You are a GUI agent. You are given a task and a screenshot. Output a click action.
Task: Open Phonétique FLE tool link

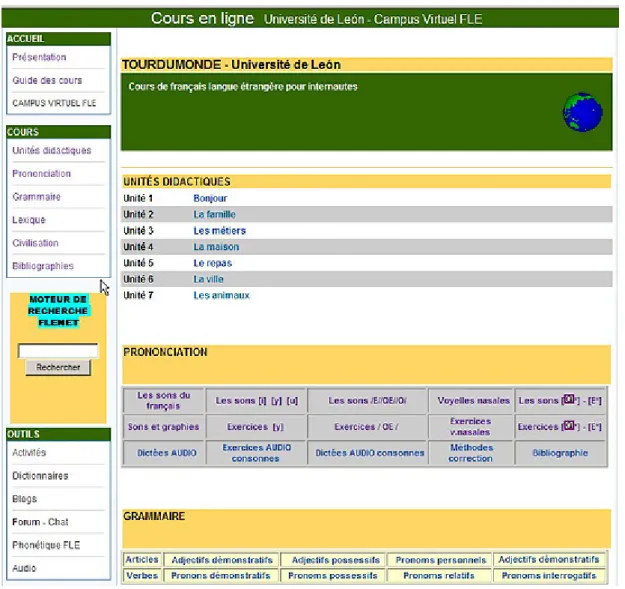(x=46, y=545)
